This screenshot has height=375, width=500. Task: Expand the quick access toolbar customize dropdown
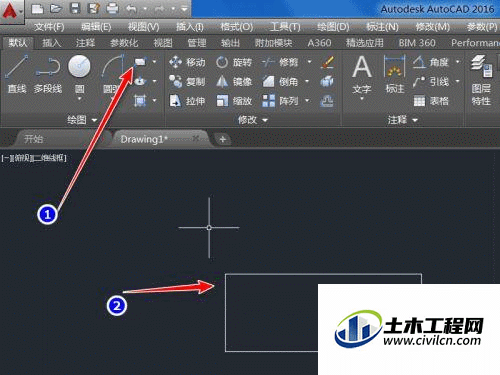click(x=184, y=9)
